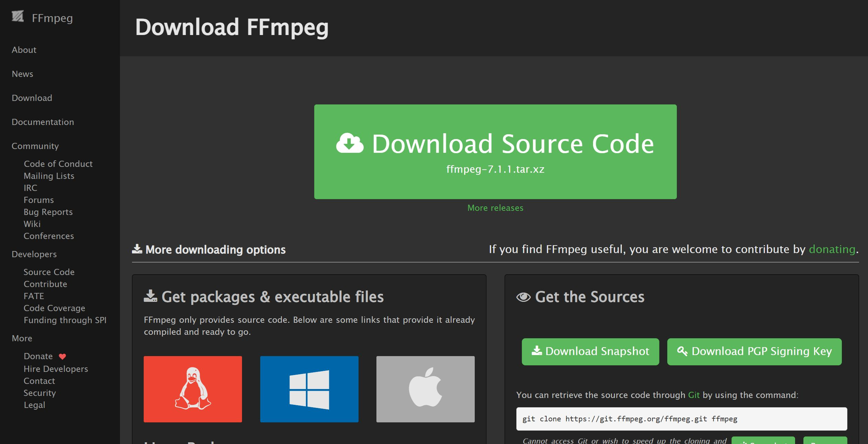868x444 pixels.
Task: Click the key icon on PGP button
Action: coord(682,351)
